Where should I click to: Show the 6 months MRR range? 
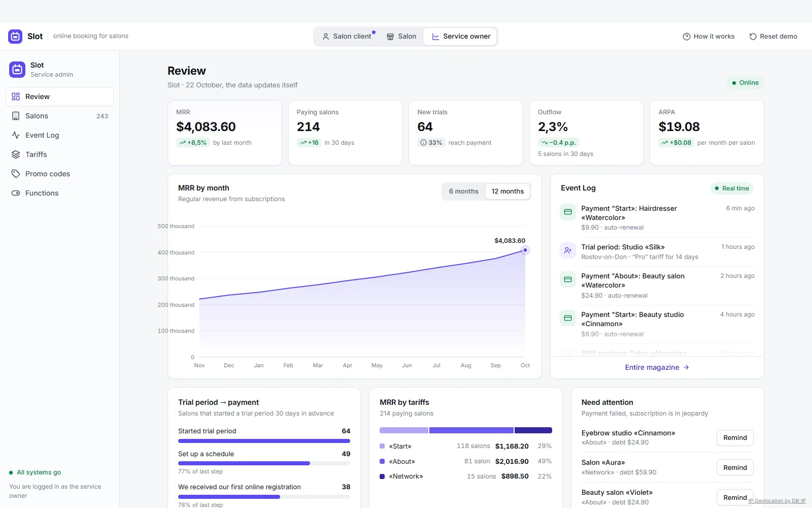point(463,192)
